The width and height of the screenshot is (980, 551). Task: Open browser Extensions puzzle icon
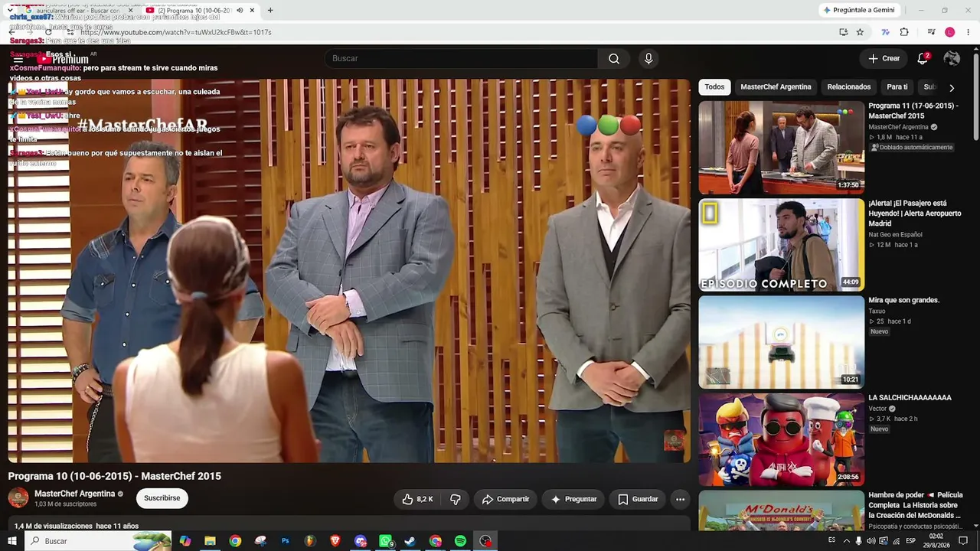(x=904, y=32)
